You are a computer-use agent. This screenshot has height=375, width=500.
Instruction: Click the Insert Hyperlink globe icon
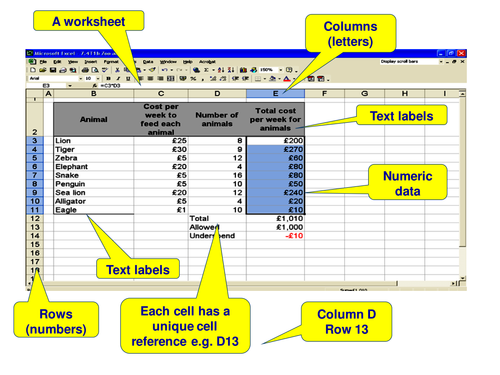(x=196, y=70)
